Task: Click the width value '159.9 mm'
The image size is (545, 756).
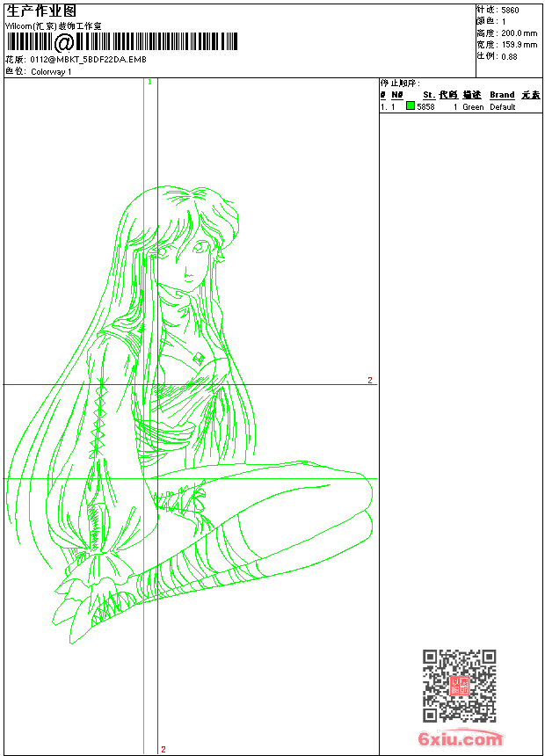Action: 519,44
